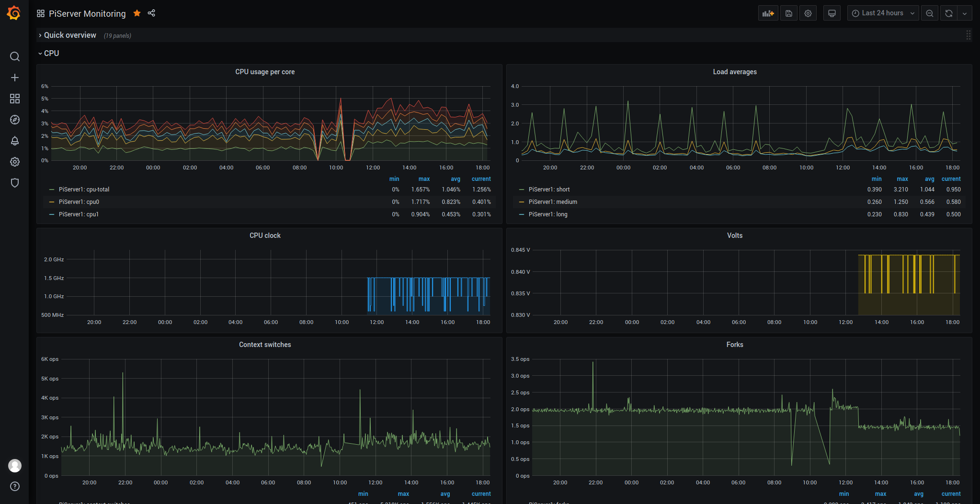Unmark dashboard as favorite star
The width and height of the screenshot is (980, 504).
[137, 13]
